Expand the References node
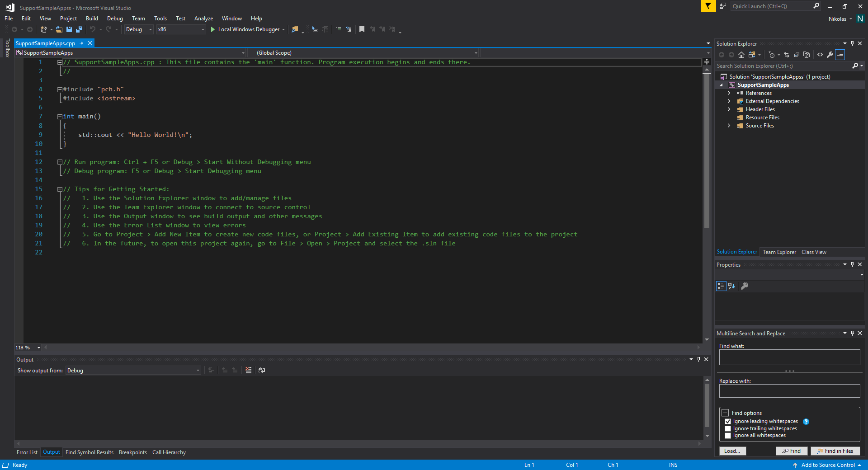Screen dimensions: 868x470 point(729,93)
